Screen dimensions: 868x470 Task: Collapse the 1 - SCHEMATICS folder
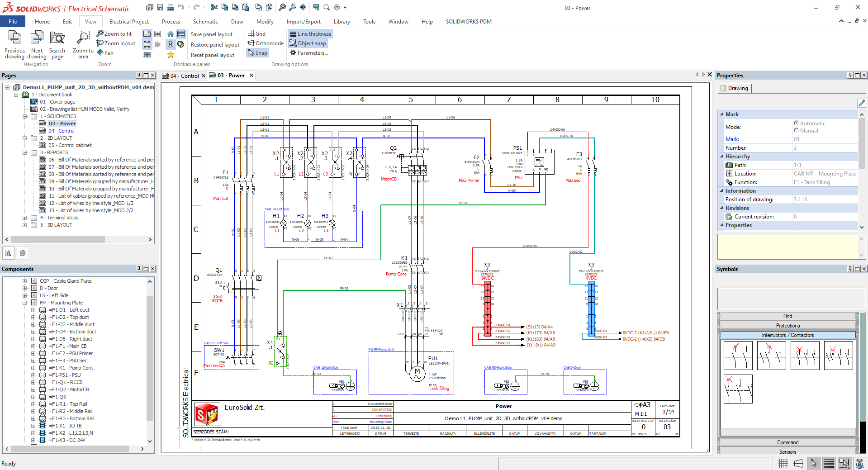click(25, 116)
